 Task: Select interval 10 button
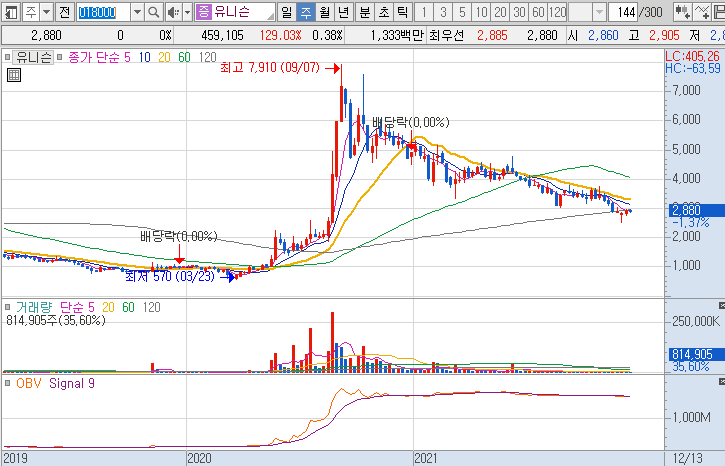pos(481,12)
